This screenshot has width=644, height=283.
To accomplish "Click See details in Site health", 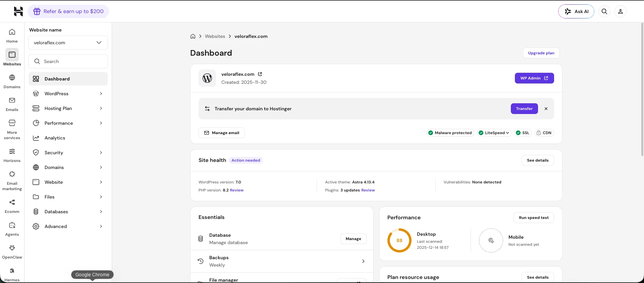I will point(538,160).
